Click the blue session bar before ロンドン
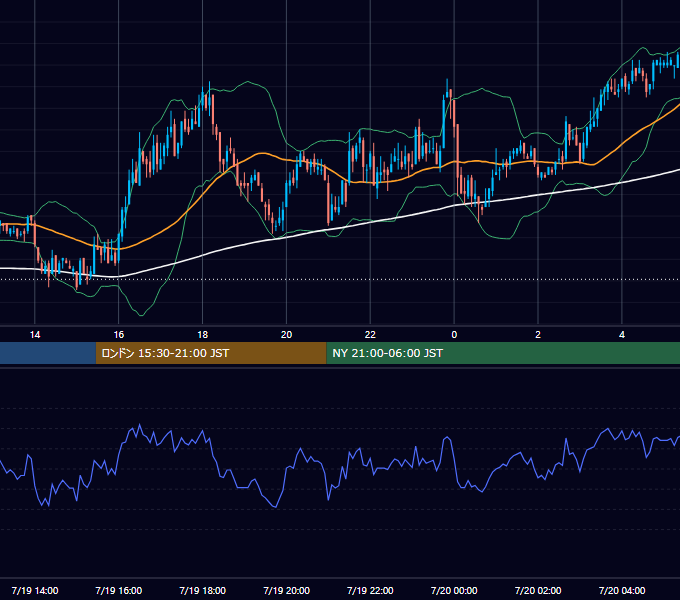Image resolution: width=680 pixels, height=600 pixels. point(48,353)
